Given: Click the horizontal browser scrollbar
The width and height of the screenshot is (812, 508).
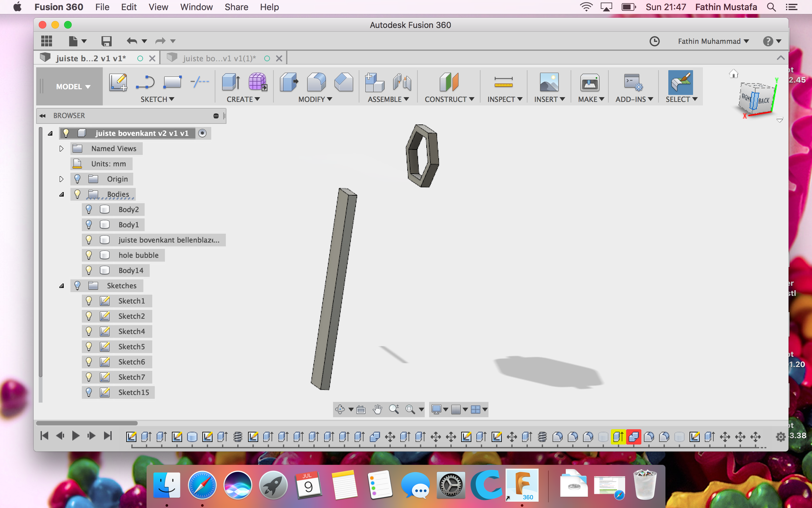Looking at the screenshot, I should pos(87,423).
